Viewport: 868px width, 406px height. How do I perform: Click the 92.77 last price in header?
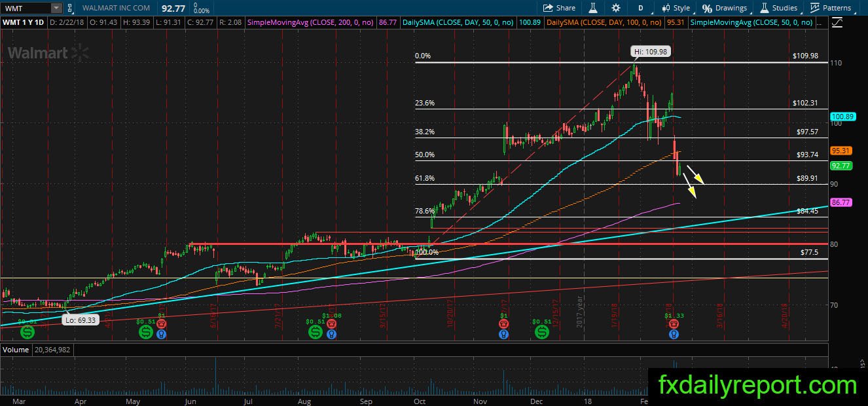(x=173, y=8)
